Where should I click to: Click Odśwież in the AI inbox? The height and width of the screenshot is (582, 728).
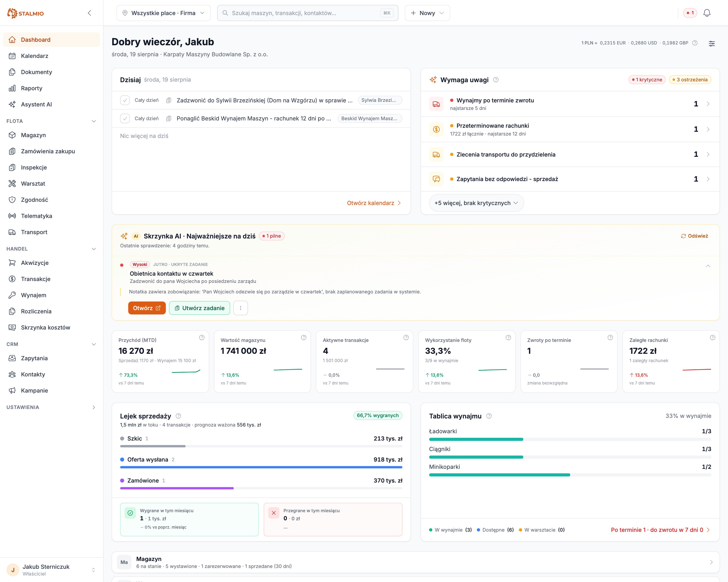point(695,236)
